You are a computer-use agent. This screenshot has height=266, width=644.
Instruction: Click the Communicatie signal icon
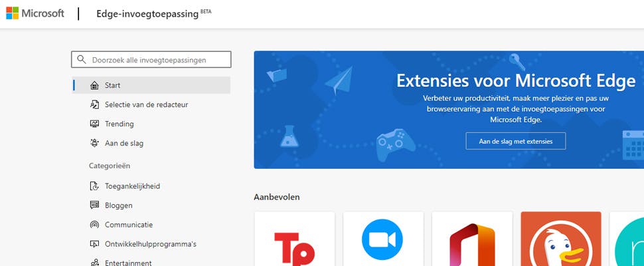tap(94, 225)
